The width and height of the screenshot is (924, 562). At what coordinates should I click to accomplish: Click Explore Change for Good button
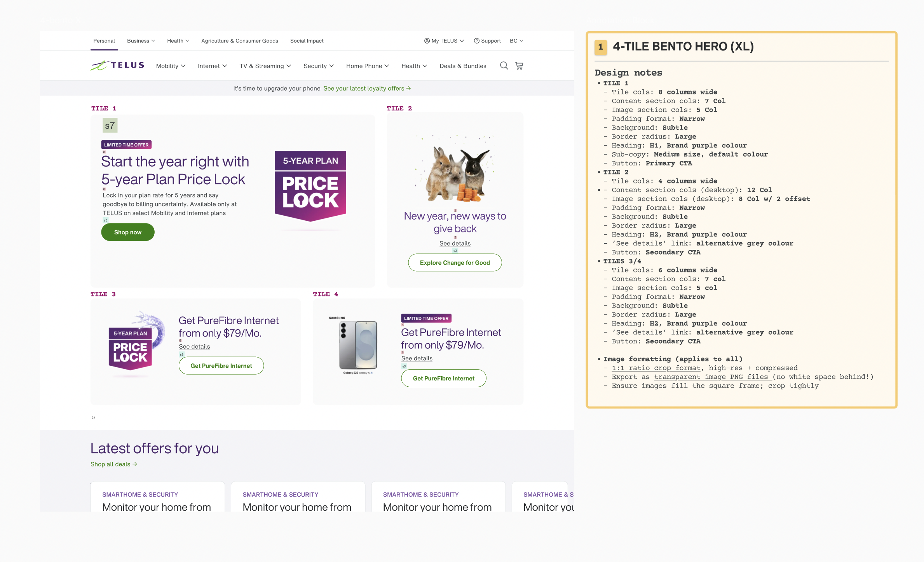coord(455,263)
